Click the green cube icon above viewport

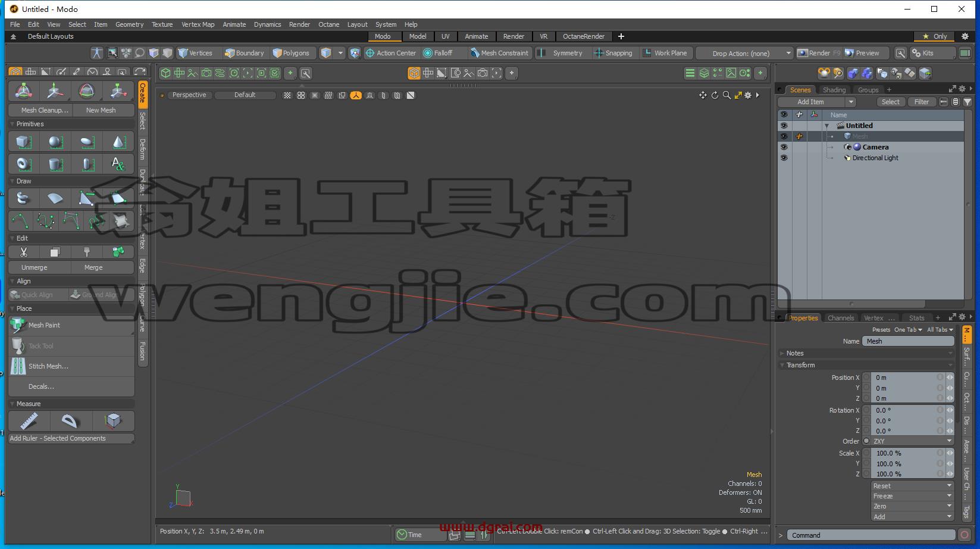(x=166, y=73)
